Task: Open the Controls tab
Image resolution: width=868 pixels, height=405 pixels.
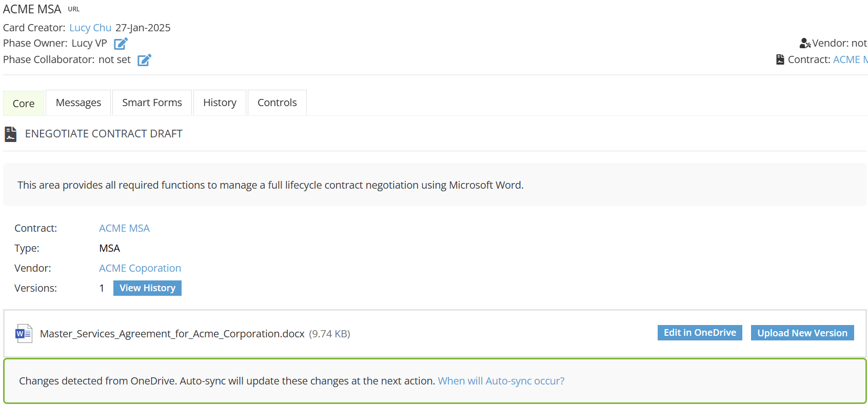Action: (x=277, y=103)
